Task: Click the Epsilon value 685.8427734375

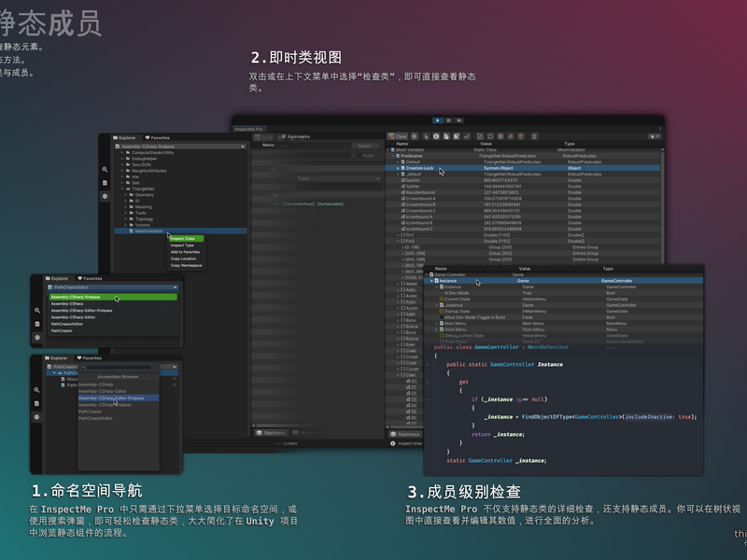Action: pyautogui.click(x=500, y=180)
